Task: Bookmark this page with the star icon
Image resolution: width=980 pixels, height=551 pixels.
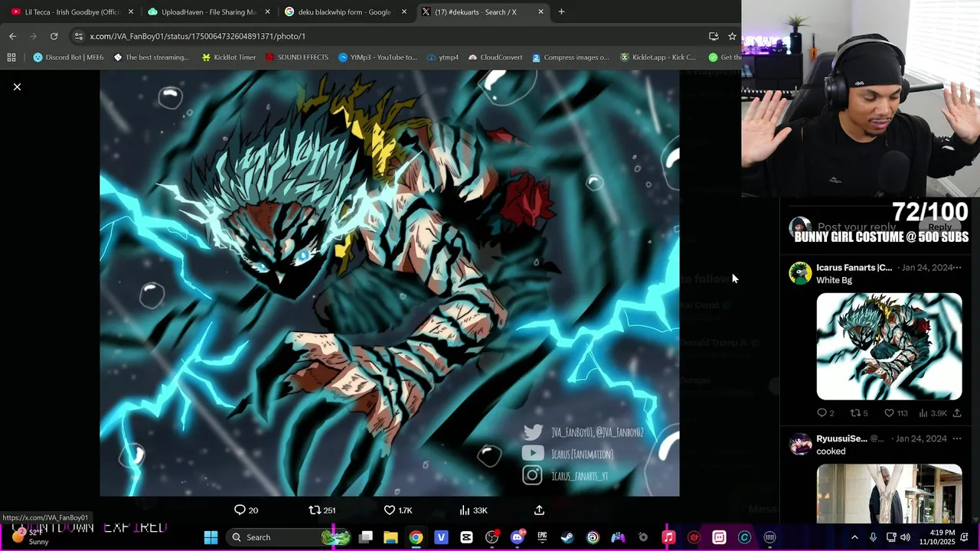Action: [x=732, y=36]
